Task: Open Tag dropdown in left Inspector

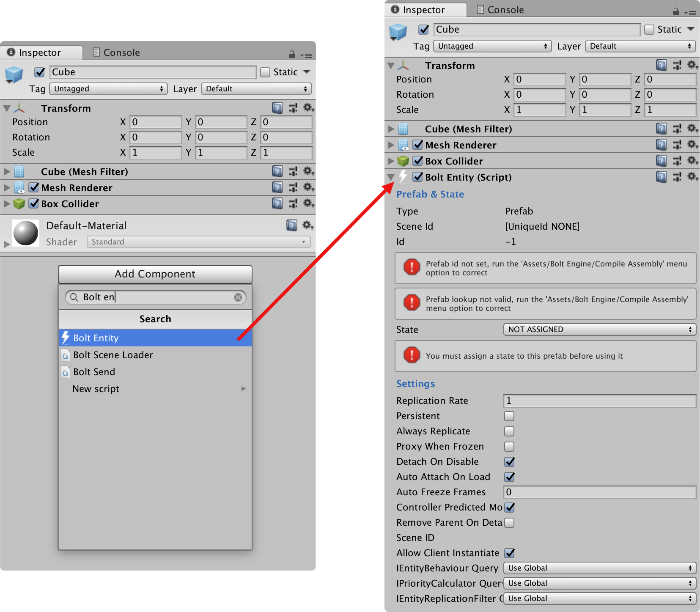Action: point(109,89)
